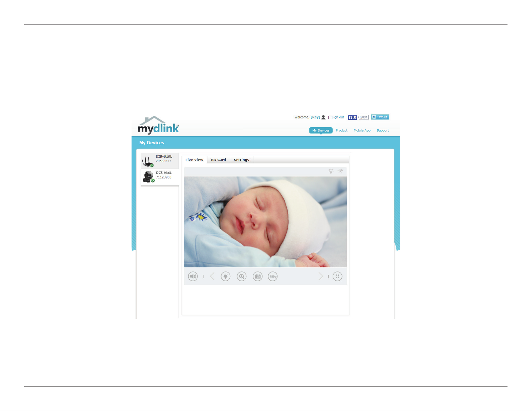The height and width of the screenshot is (411, 532).
Task: Open the brightness adjustment control
Action: pyautogui.click(x=226, y=276)
